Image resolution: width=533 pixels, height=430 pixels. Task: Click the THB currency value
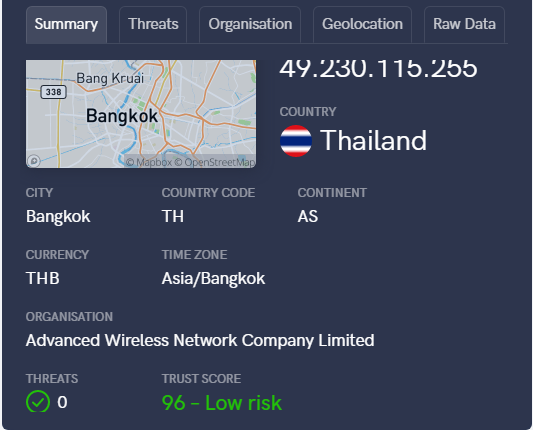43,278
